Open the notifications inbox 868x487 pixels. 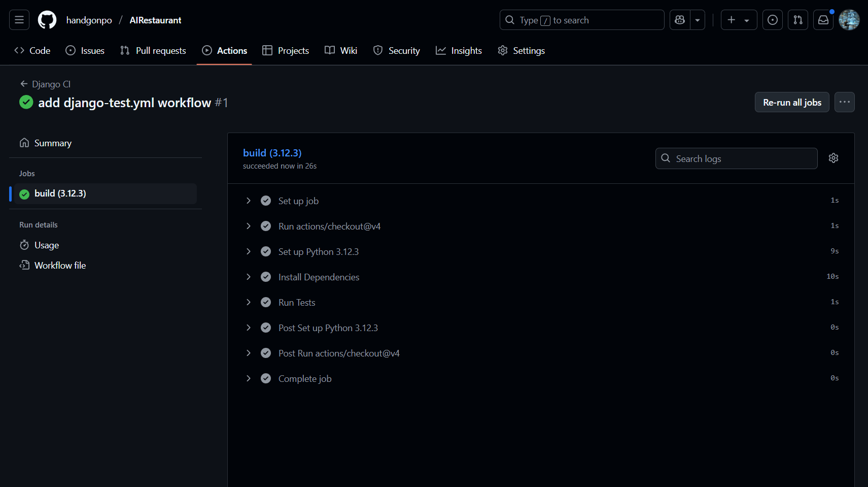[823, 20]
